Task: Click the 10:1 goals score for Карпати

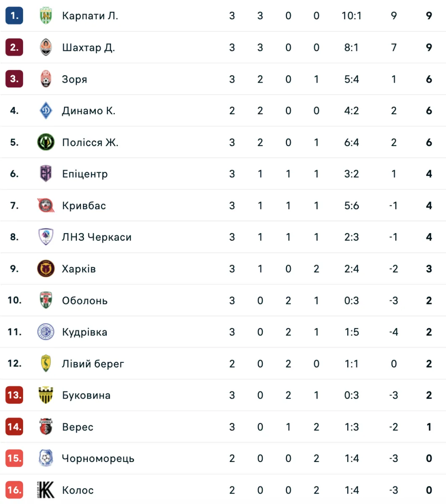Action: click(352, 16)
